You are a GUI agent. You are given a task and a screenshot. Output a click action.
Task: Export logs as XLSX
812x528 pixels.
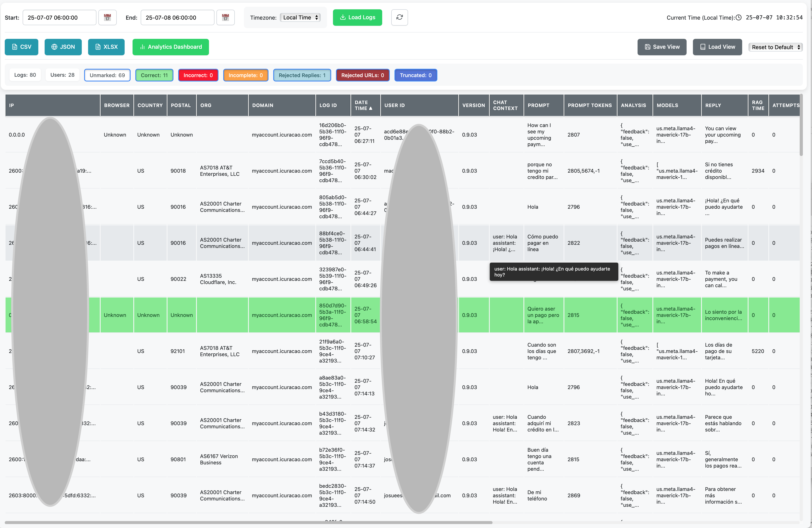point(106,47)
